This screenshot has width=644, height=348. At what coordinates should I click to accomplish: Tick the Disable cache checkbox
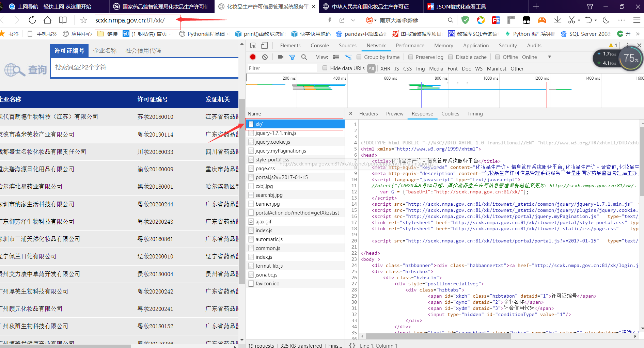point(451,57)
